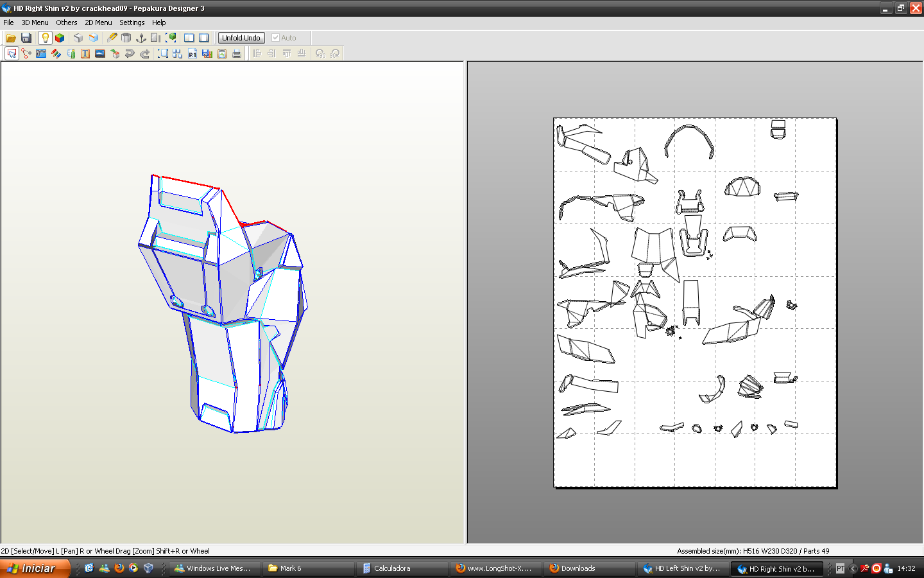Screen dimensions: 924x578
Task: Click the blue zipper tool icon
Action: (x=41, y=53)
